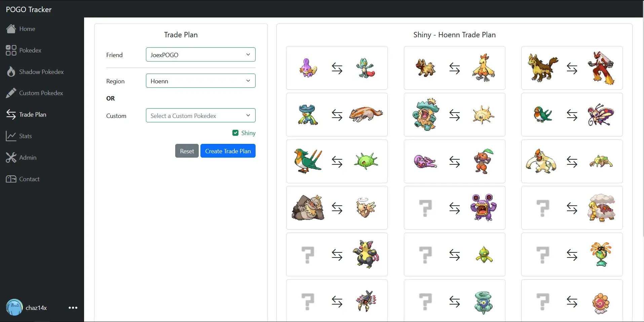Open the Stats page

(25, 136)
